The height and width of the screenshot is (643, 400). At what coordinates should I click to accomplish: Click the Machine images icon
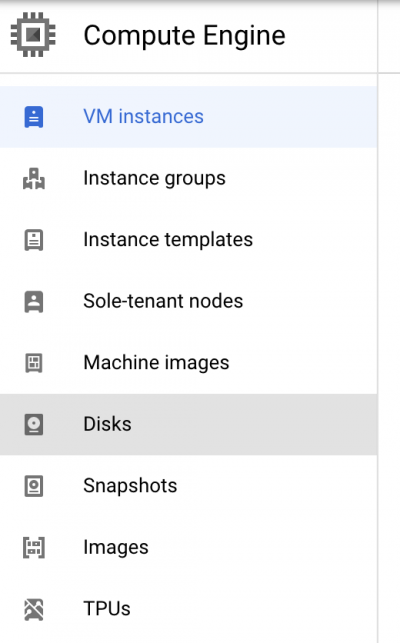click(34, 363)
